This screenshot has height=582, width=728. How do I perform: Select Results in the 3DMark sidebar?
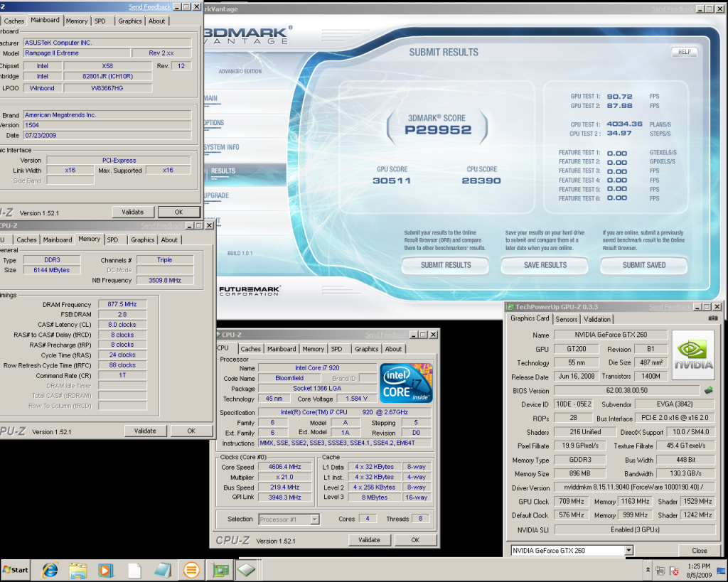tap(223, 171)
